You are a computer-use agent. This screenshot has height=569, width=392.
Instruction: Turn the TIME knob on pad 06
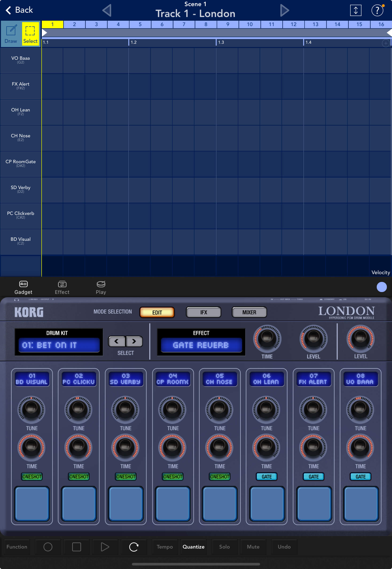(x=266, y=447)
